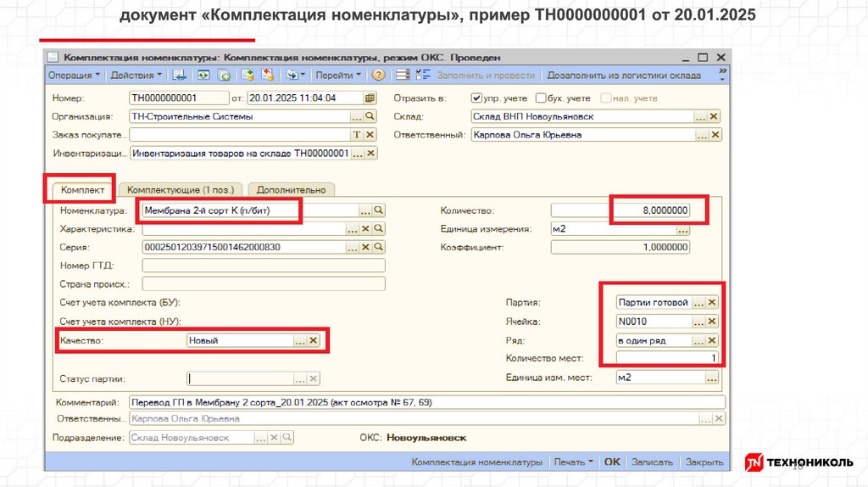Click the document copy icon with green plus

tap(224, 75)
